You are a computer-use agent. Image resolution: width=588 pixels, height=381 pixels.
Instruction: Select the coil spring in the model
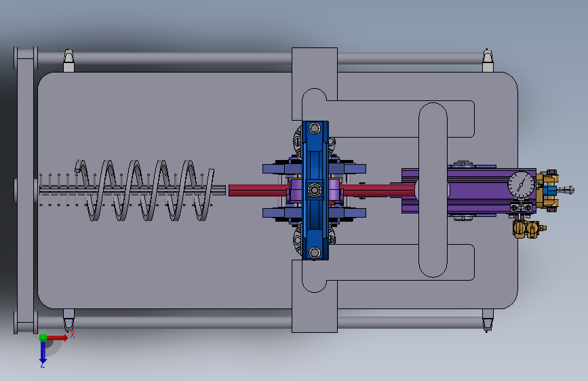(x=146, y=190)
